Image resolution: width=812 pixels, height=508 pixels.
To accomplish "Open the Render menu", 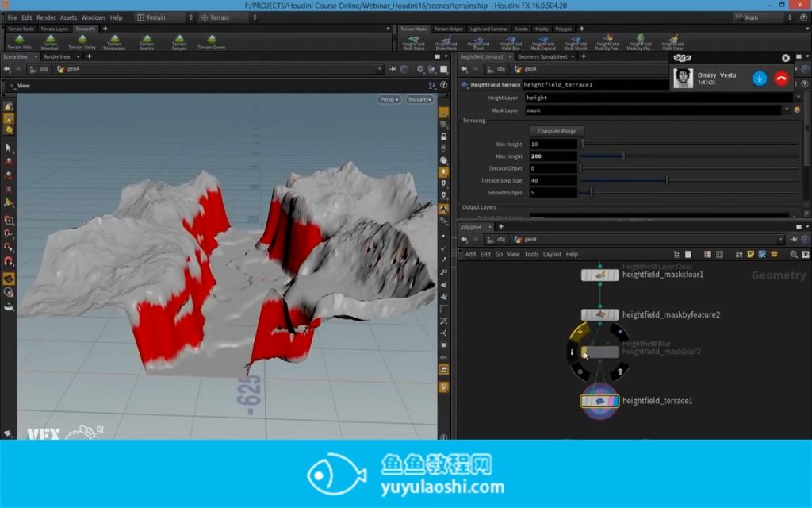I will click(45, 17).
